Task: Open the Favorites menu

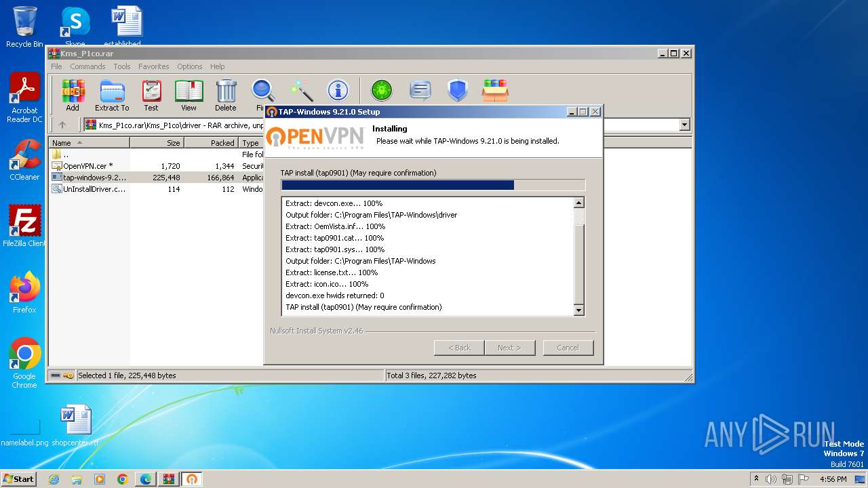Action: click(154, 66)
